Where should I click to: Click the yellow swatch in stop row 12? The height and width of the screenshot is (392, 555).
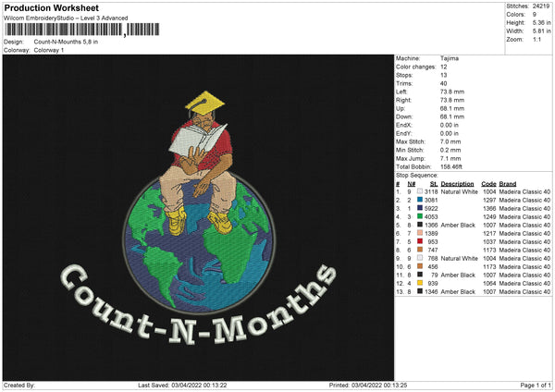(x=420, y=283)
